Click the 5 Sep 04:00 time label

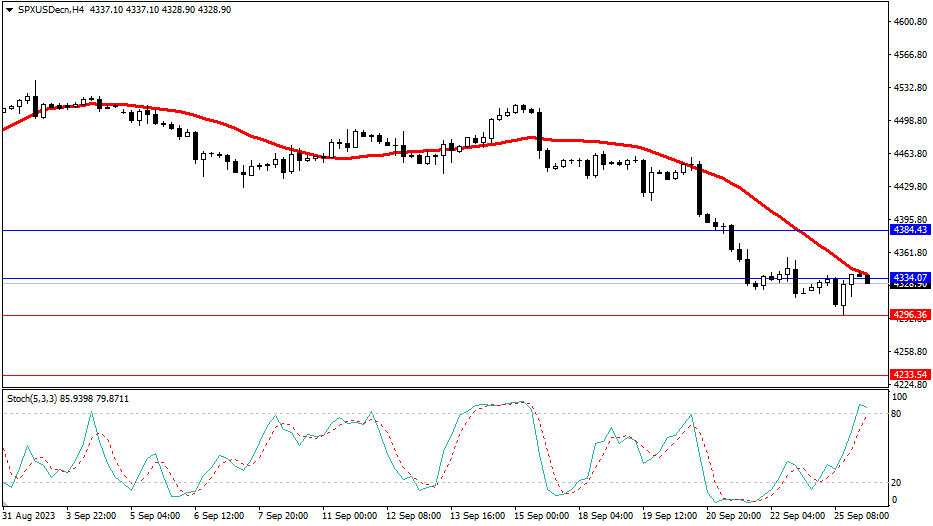tap(155, 516)
